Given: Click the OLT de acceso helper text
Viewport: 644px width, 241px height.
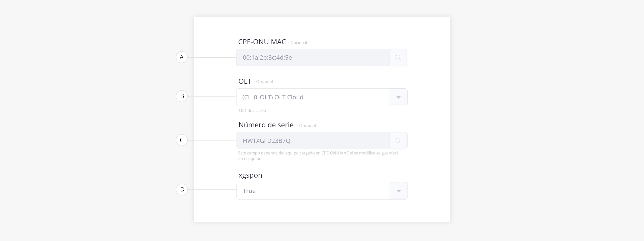Looking at the screenshot, I should [x=252, y=110].
